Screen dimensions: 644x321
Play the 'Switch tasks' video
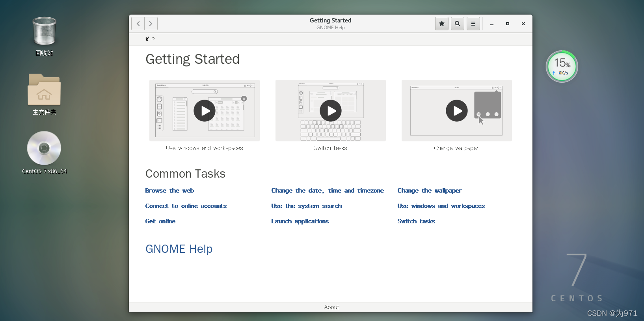tap(331, 111)
